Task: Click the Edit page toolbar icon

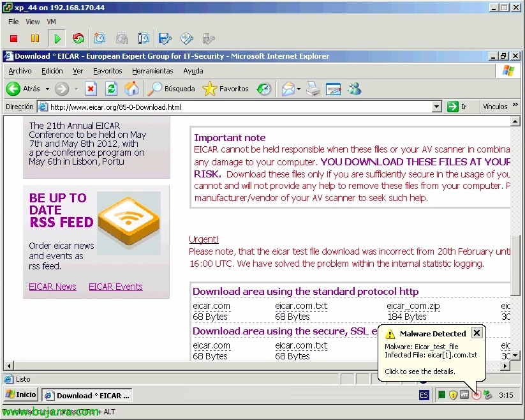Action: pos(333,89)
